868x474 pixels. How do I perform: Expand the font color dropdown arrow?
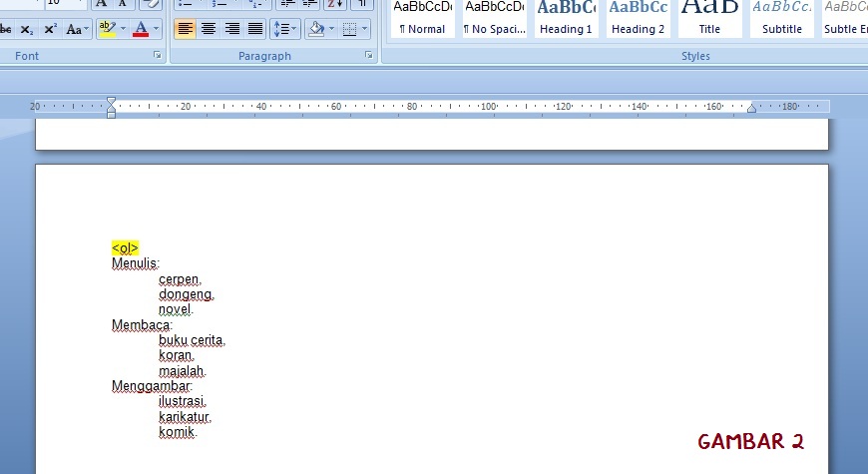coord(156,29)
